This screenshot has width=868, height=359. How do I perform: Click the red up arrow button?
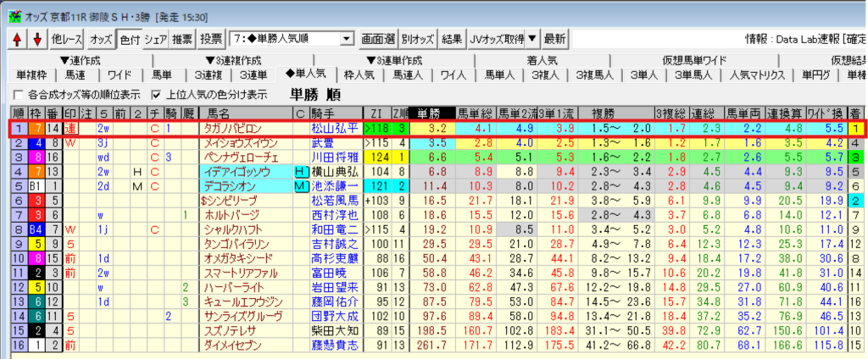point(17,39)
